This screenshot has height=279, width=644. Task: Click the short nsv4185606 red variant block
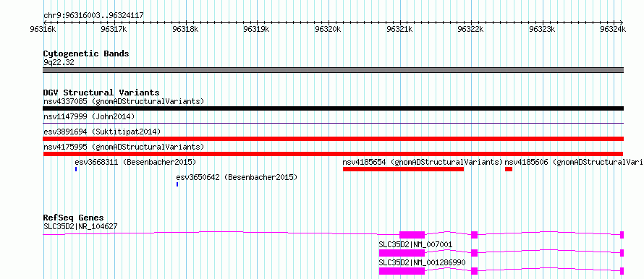pos(509,169)
